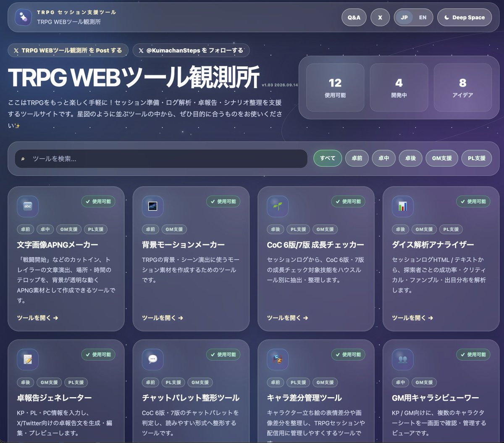Click the 4 開発中 stat card
The width and height of the screenshot is (504, 443).
(399, 87)
